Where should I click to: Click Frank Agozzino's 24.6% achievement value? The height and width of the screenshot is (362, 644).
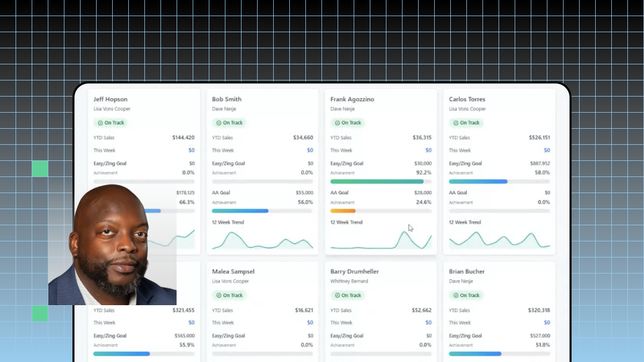click(424, 202)
